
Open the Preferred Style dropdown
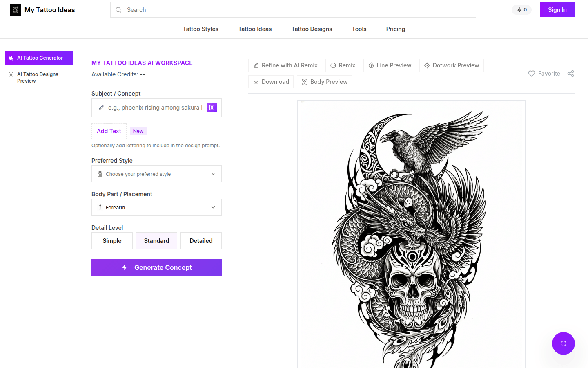pos(156,174)
